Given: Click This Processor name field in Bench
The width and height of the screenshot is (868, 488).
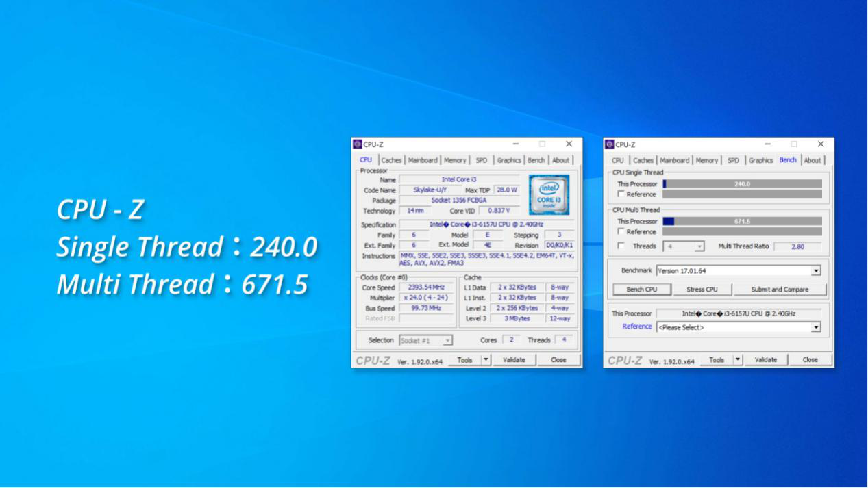Looking at the screenshot, I should 738,313.
